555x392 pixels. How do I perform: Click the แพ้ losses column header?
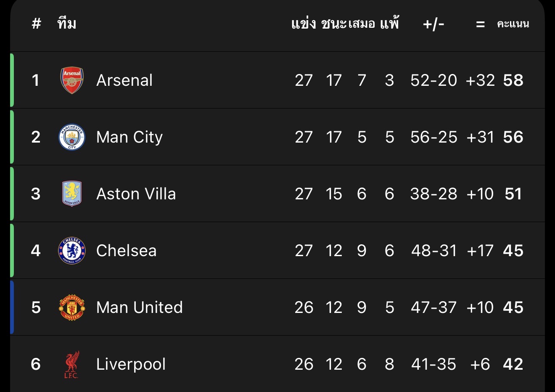tap(389, 24)
